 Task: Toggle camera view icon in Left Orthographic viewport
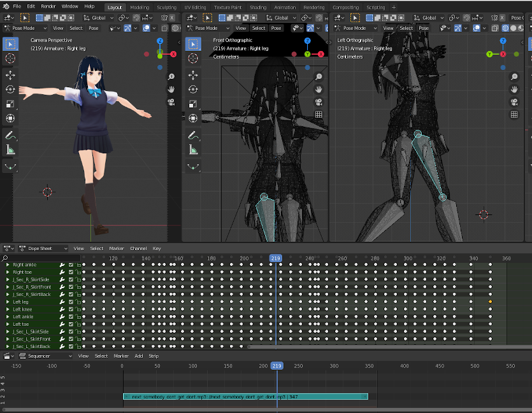click(x=514, y=102)
